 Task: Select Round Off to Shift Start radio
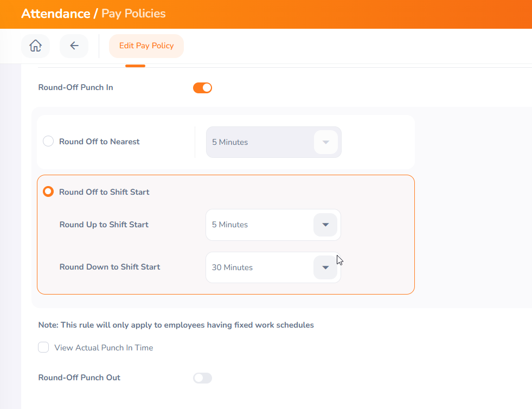point(48,191)
